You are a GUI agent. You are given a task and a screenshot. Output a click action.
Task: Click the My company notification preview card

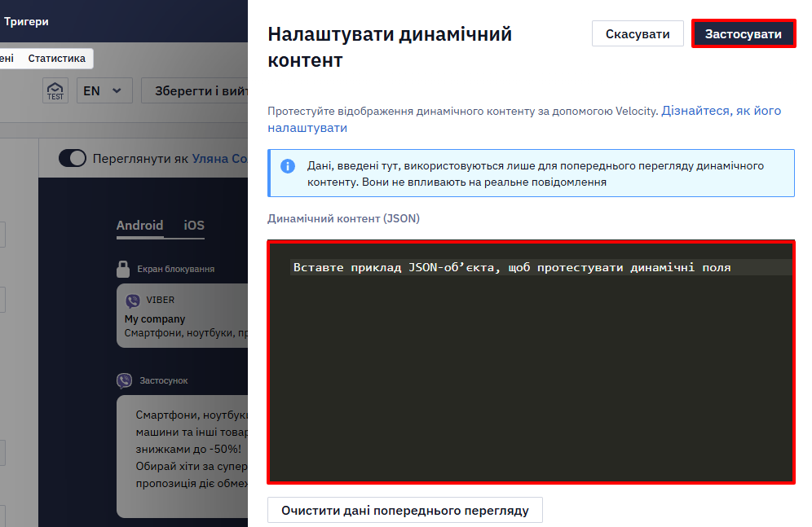click(x=183, y=316)
